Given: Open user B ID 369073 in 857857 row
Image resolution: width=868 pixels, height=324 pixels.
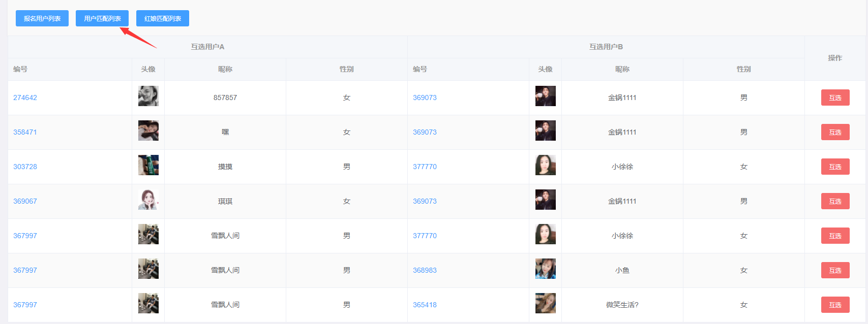Looking at the screenshot, I should [425, 98].
